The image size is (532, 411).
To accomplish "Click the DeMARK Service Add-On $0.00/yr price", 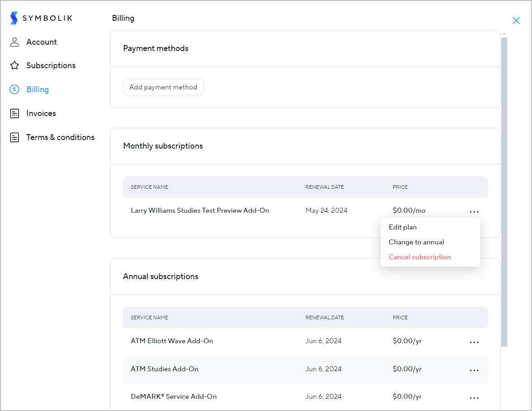I will [407, 397].
